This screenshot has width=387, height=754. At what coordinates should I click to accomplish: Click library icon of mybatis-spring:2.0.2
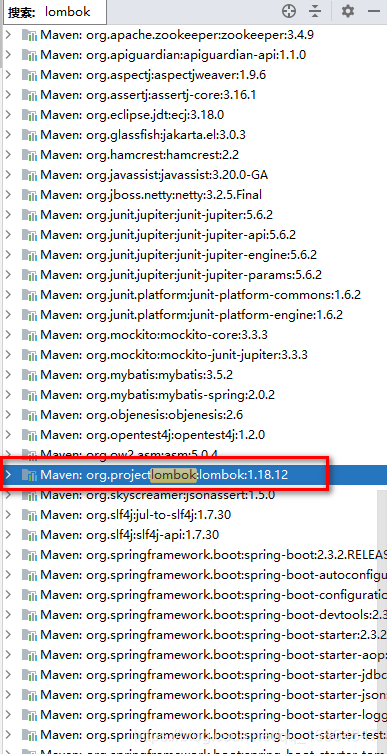coord(29,395)
